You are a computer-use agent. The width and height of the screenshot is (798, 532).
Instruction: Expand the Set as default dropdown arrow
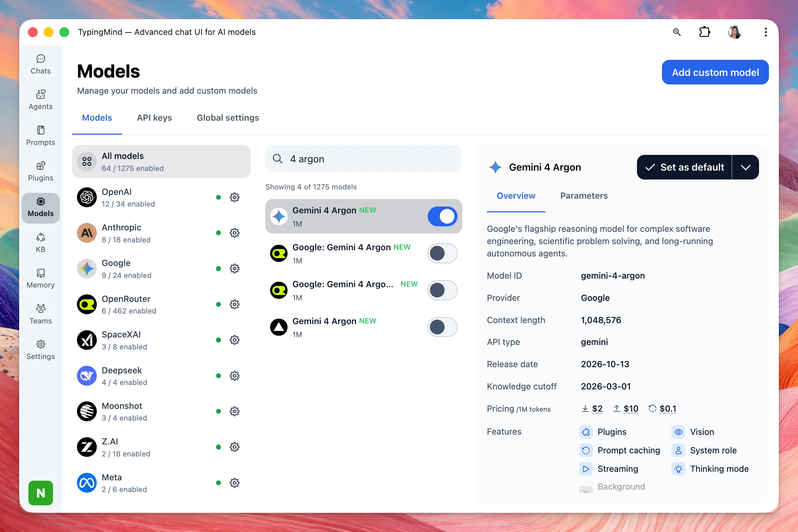point(746,167)
